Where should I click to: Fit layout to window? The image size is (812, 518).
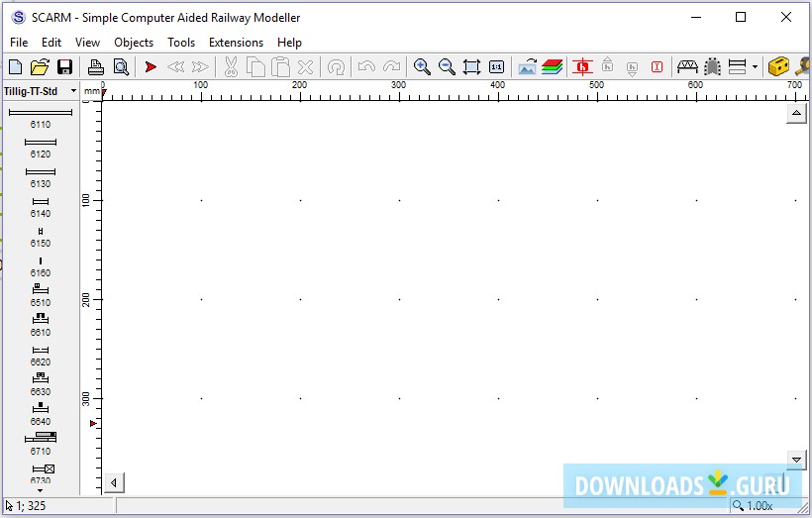(x=471, y=66)
